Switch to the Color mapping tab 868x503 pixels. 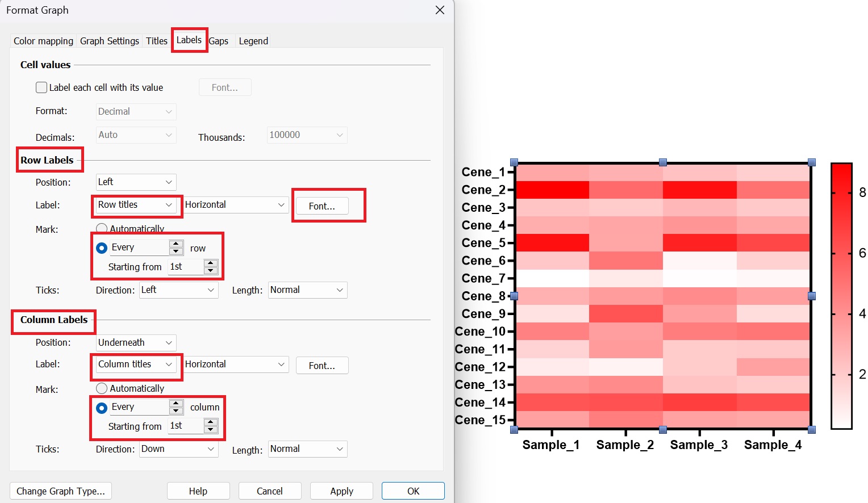click(x=43, y=41)
